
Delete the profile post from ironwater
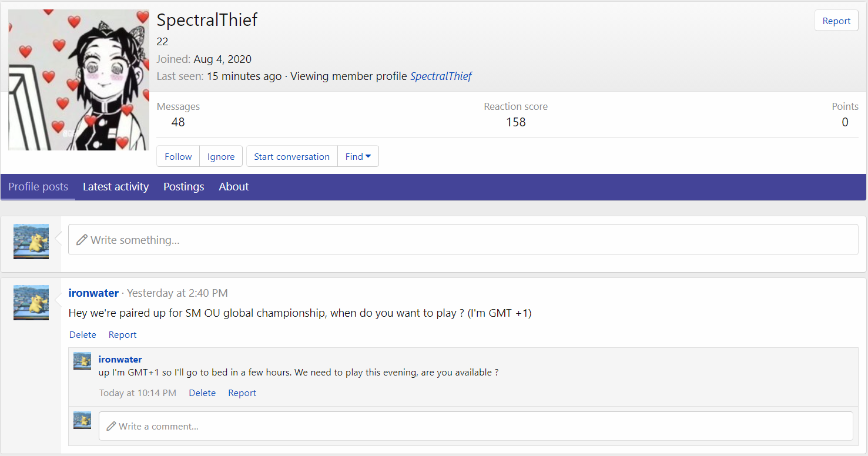[83, 334]
